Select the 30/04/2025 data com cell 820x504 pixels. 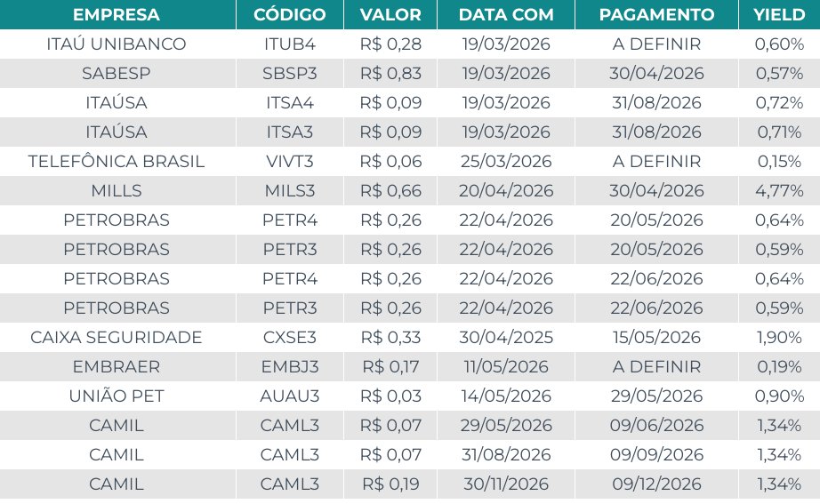(x=506, y=338)
